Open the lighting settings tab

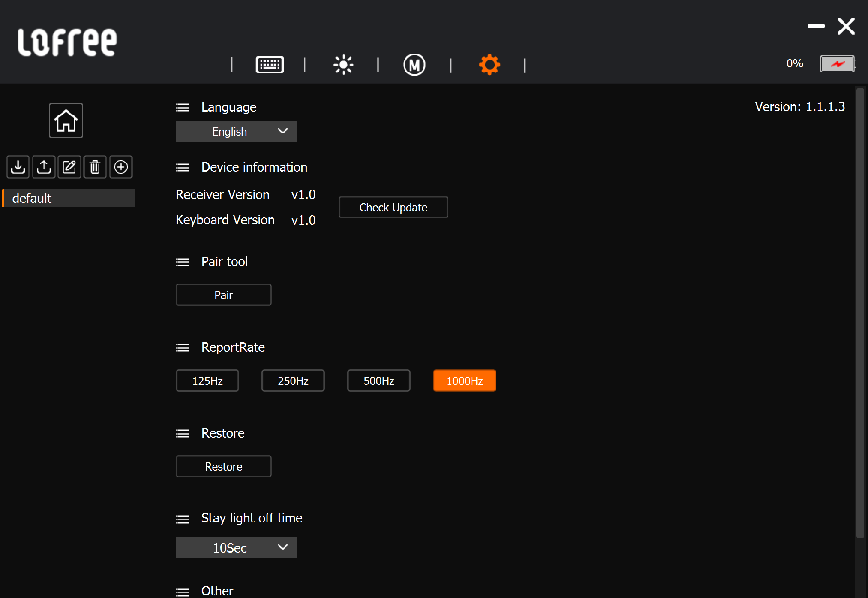[x=343, y=65]
